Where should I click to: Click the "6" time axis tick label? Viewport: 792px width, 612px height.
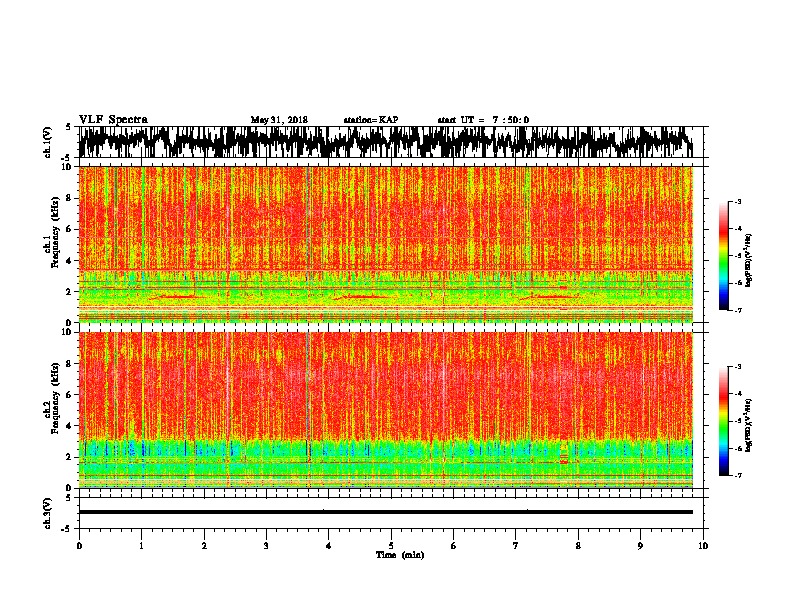pyautogui.click(x=454, y=546)
